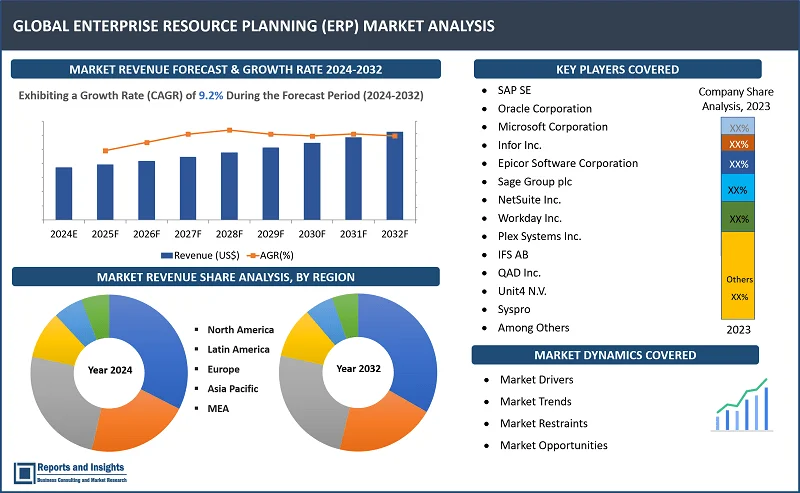Click Plex Systems Inc. entry
The image size is (800, 493).
(539, 236)
